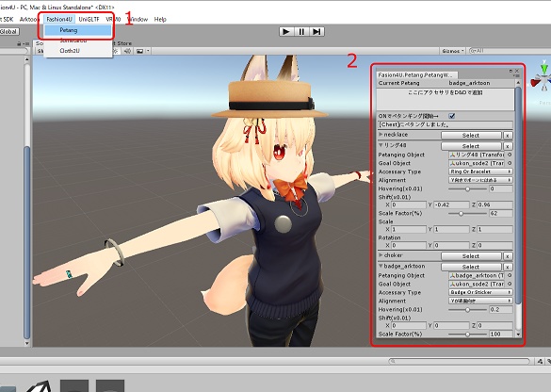Open the Arktoon menu
551x392 pixels.
click(x=29, y=19)
